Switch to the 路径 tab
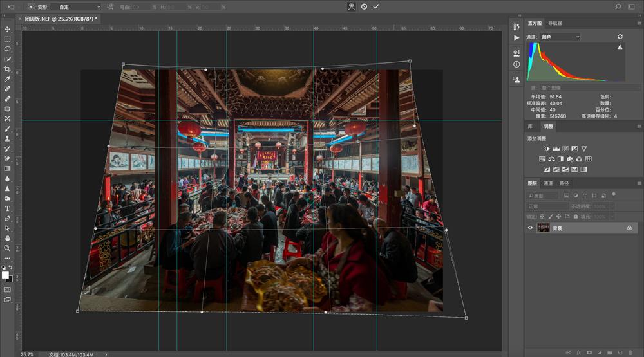Image resolution: width=644 pixels, height=357 pixels. pyautogui.click(x=564, y=183)
